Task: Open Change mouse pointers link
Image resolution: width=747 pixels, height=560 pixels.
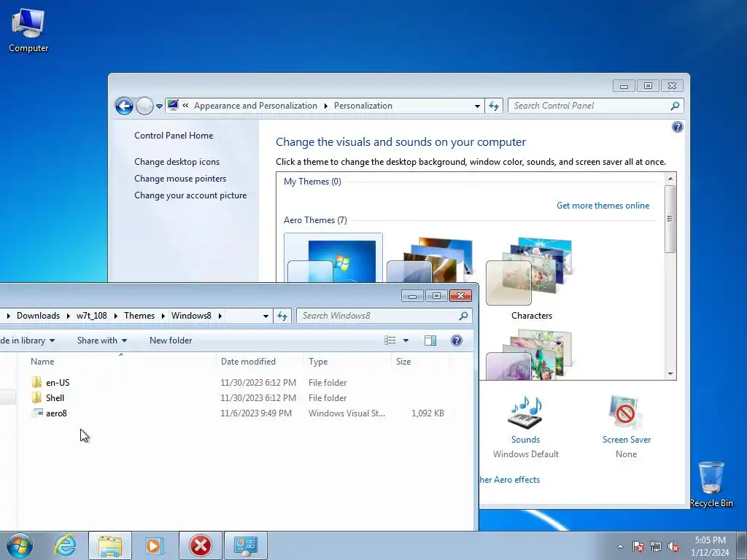Action: click(x=180, y=178)
